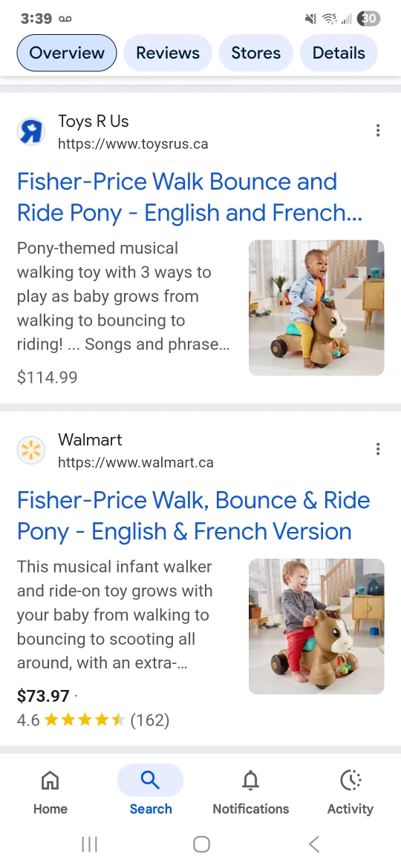401x868 pixels.
Task: Open the Walmart result three-dot menu
Action: [378, 449]
